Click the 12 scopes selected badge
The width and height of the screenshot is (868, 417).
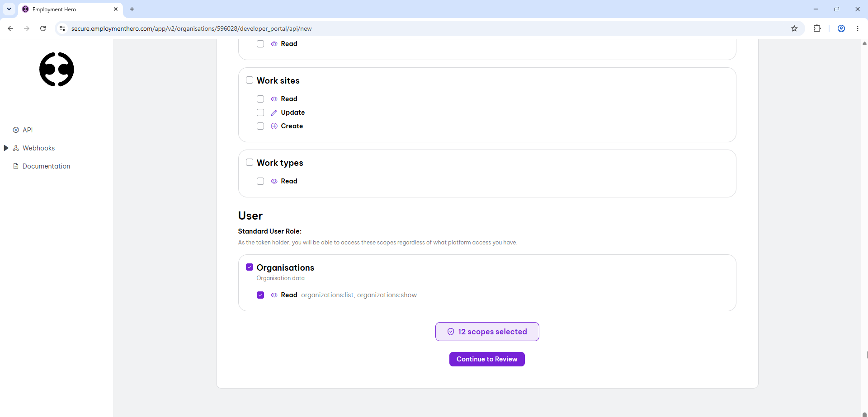click(x=487, y=332)
